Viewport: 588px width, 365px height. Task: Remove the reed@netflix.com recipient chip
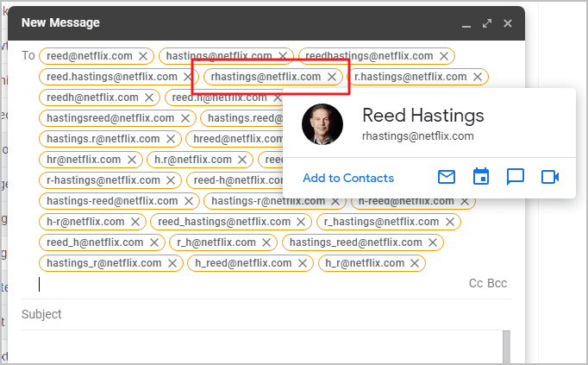143,56
